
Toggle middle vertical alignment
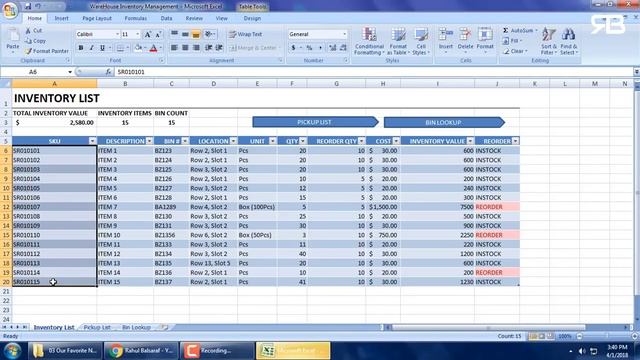[x=185, y=34]
